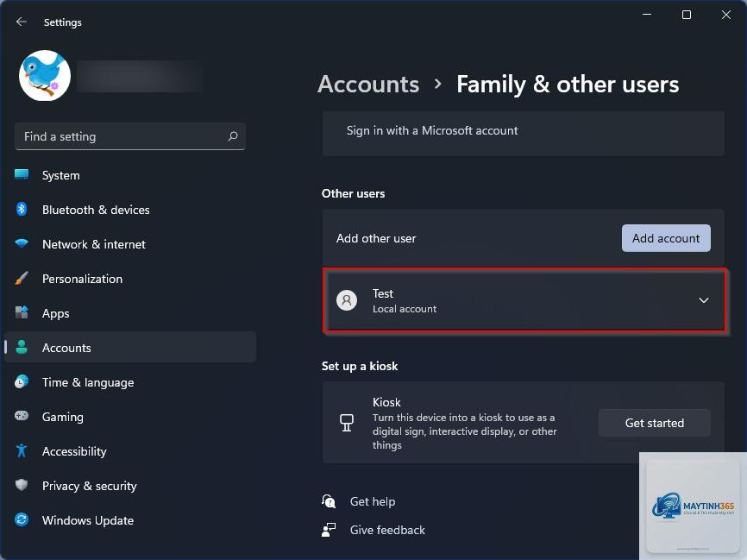Click the Give feedback icon
This screenshot has width=747, height=560.
coord(329,530)
